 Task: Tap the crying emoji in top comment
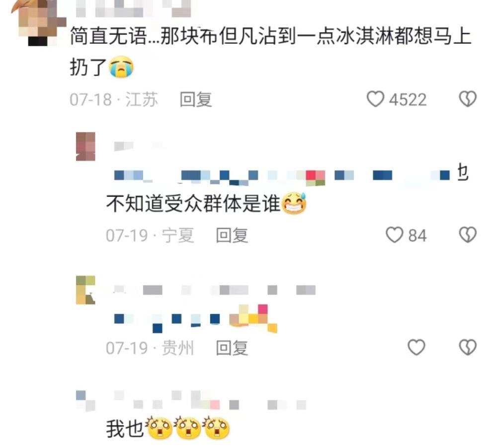(x=121, y=67)
